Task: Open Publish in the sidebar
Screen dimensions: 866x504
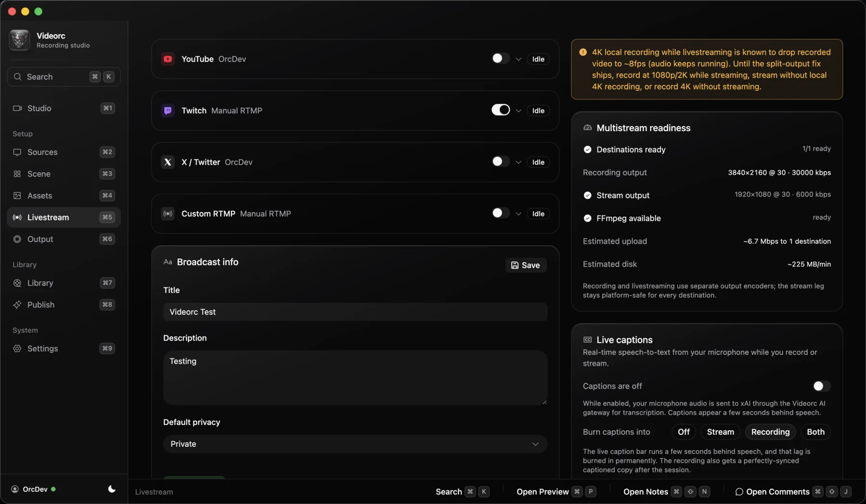Action: pos(64,305)
